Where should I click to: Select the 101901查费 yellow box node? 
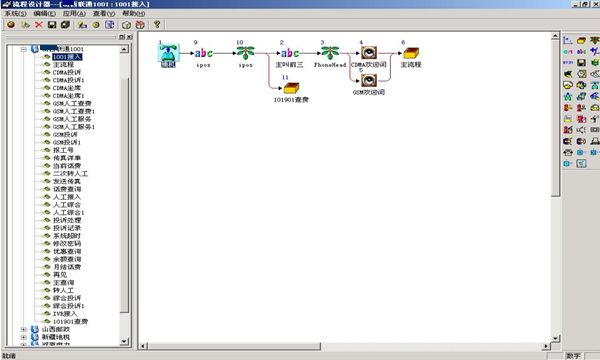point(291,88)
